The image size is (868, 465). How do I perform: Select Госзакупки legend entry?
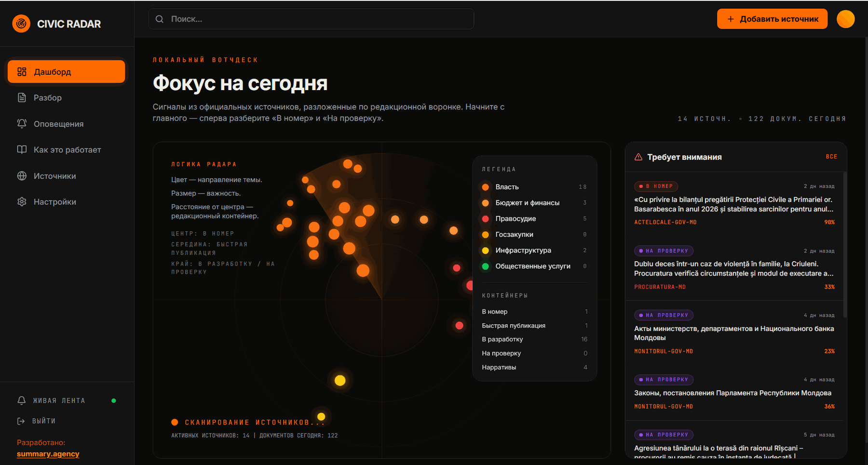click(x=534, y=235)
